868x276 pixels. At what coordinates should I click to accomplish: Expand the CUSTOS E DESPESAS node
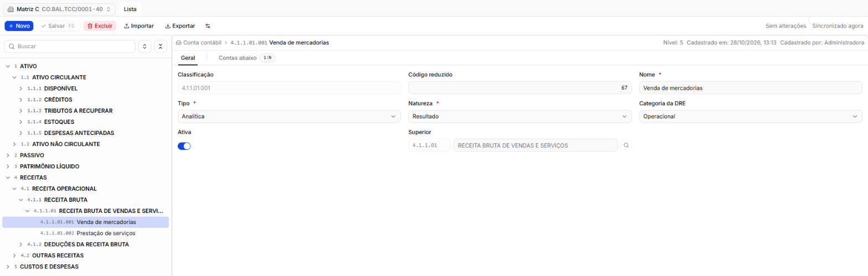(8, 267)
